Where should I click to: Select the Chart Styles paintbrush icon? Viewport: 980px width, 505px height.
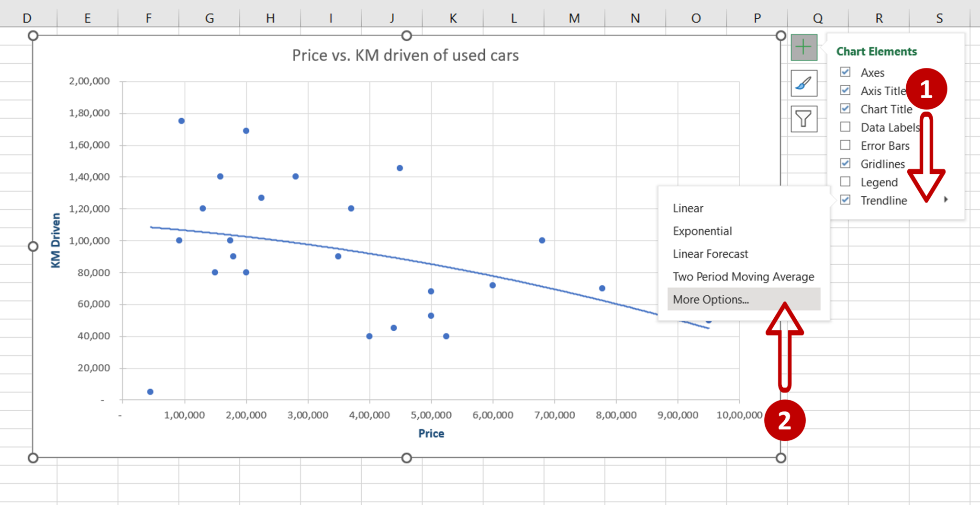tap(803, 83)
